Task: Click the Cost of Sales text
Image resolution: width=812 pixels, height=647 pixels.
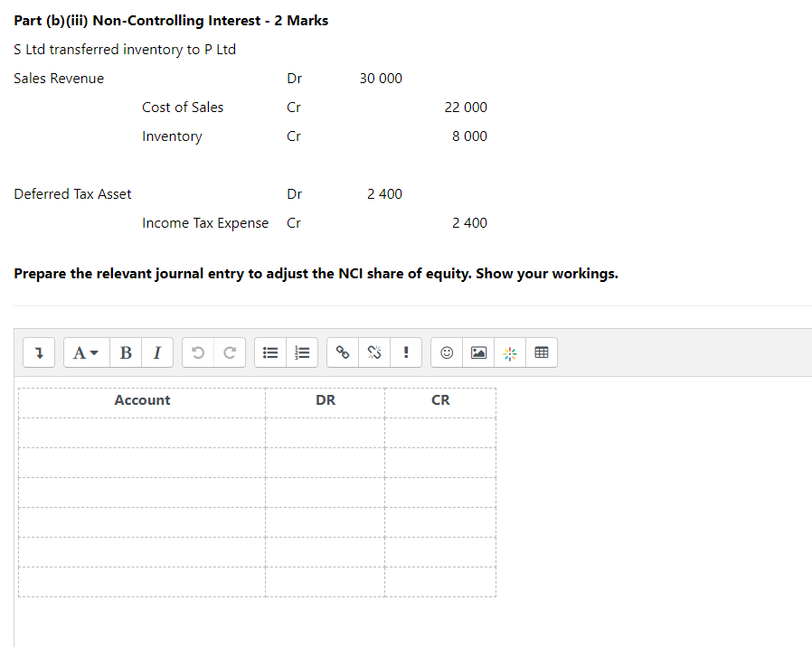Action: [183, 108]
